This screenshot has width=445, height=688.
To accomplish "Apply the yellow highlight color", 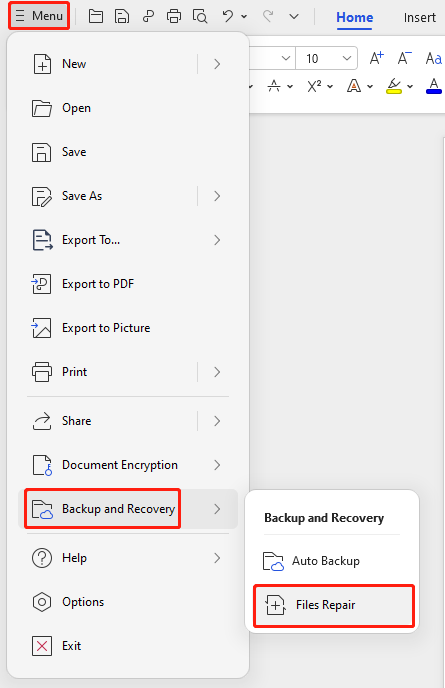I will click(x=394, y=86).
